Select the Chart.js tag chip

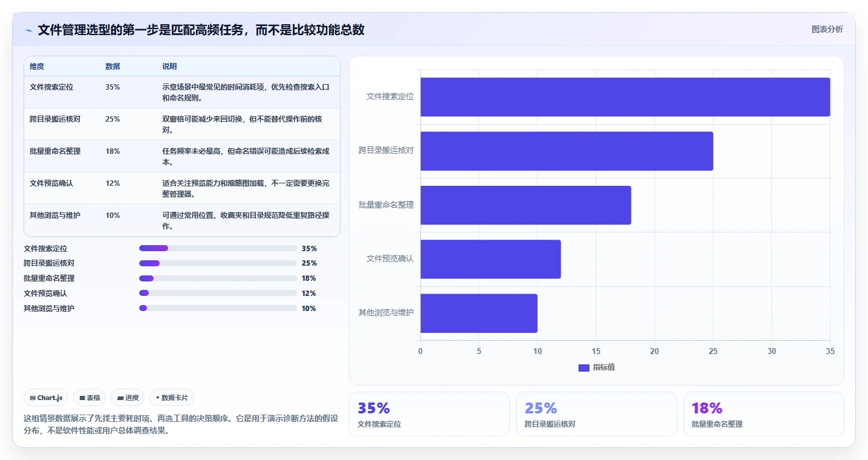[x=47, y=398]
